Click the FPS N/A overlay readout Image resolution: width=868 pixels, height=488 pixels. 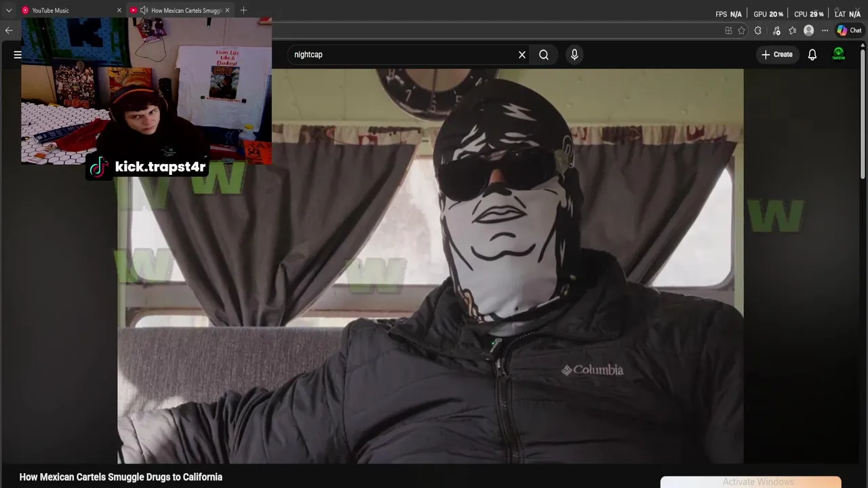[x=728, y=14]
